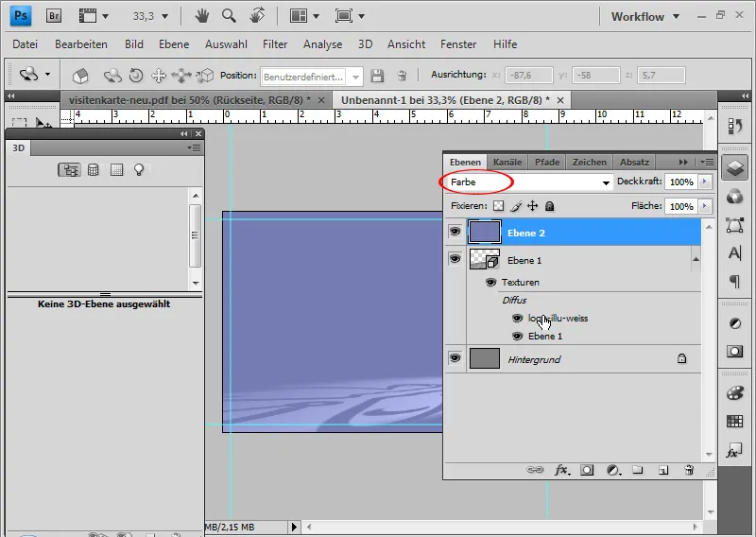Select the Rotate View tool icon

tap(257, 16)
